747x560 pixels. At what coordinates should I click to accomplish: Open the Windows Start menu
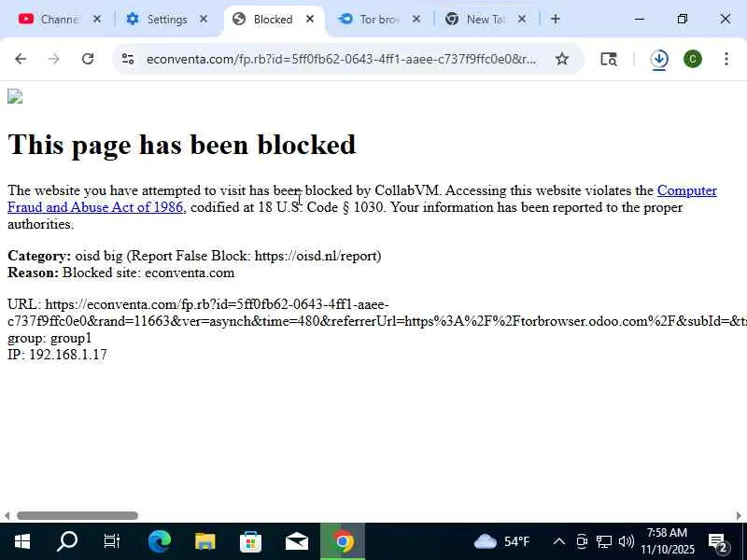22,541
